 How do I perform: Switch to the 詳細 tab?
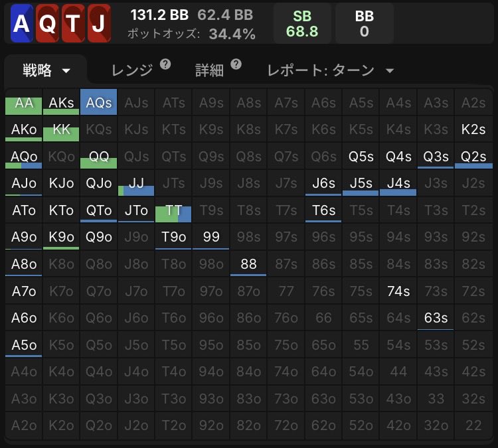[209, 70]
